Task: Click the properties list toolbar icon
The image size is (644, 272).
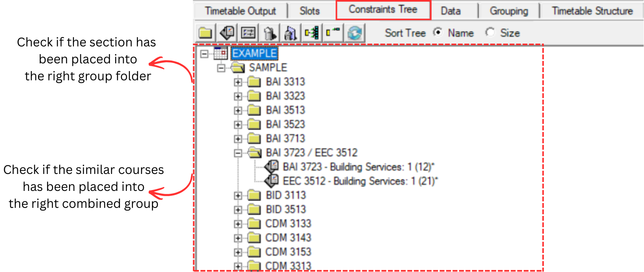Action: tap(248, 33)
